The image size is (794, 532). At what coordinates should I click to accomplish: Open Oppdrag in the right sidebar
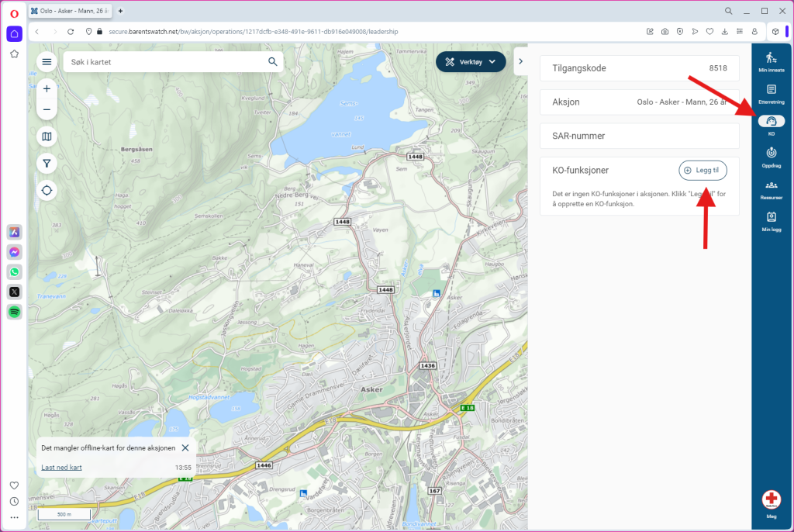(x=771, y=157)
